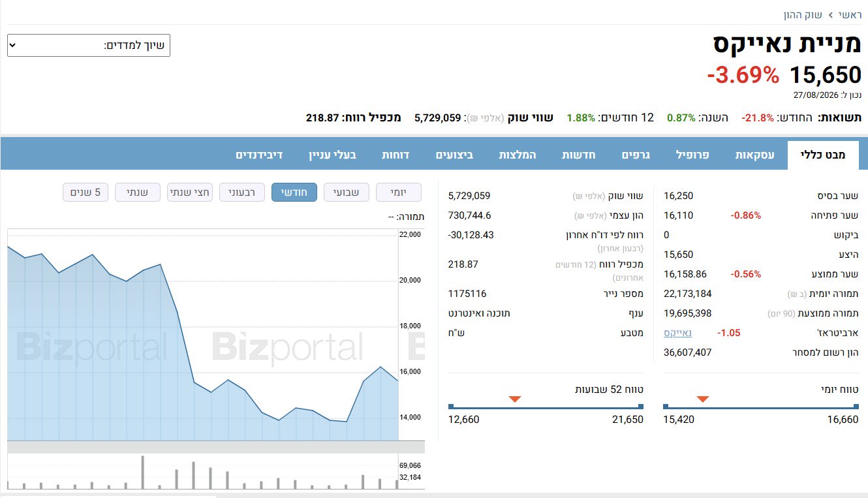Click the orange marker on the "טווח 52 שבועות" range
Screen dimensions: 868x498
[515, 399]
